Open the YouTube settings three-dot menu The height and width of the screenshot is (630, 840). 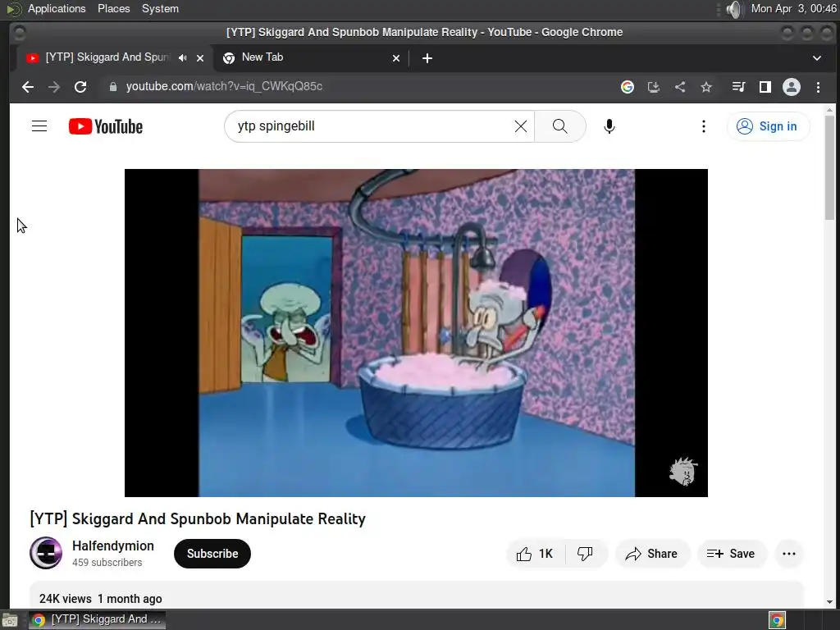pos(703,126)
